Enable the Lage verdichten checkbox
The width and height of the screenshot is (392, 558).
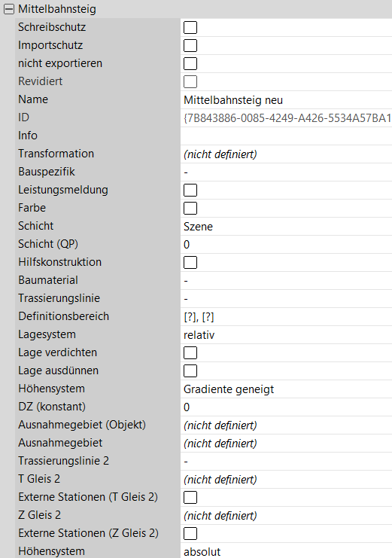point(190,353)
